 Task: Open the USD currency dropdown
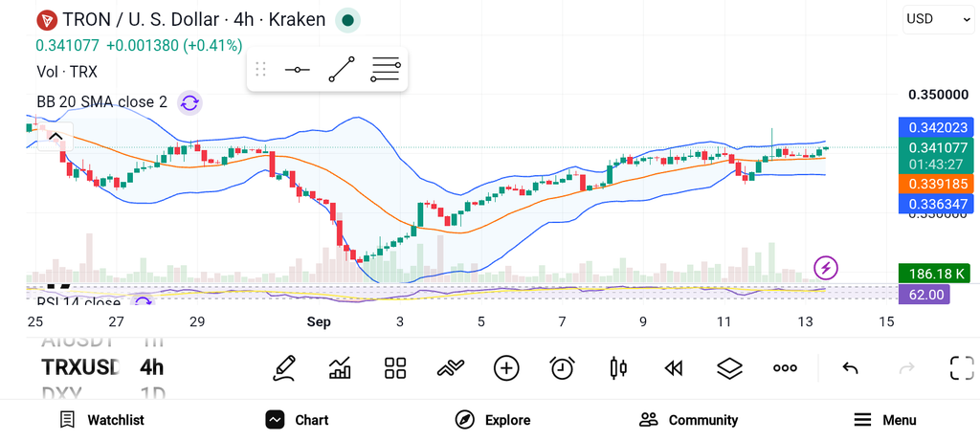938,19
